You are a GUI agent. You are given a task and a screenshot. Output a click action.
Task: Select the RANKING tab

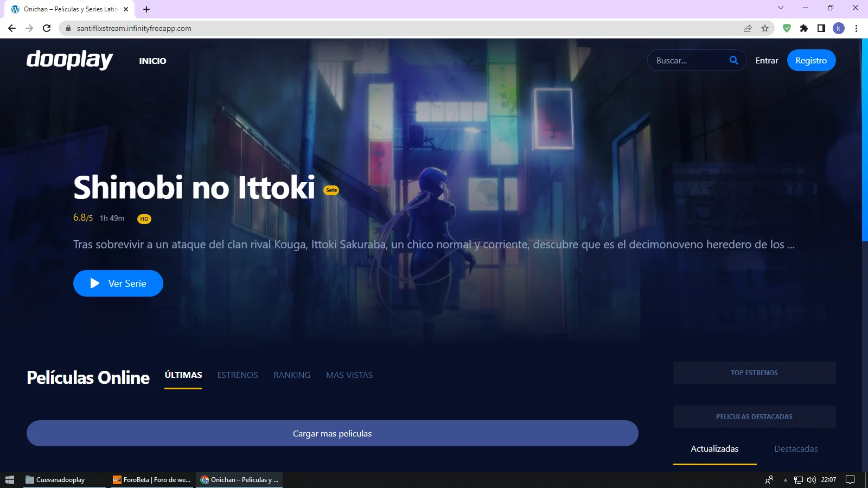click(292, 375)
